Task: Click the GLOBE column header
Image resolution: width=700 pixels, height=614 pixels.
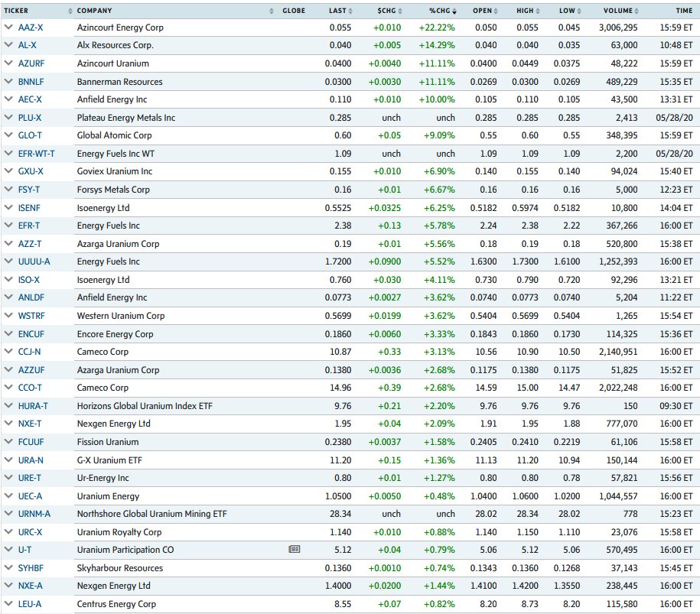Action: click(294, 11)
